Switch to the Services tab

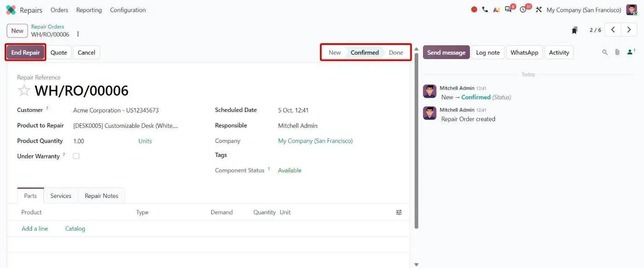click(x=61, y=196)
